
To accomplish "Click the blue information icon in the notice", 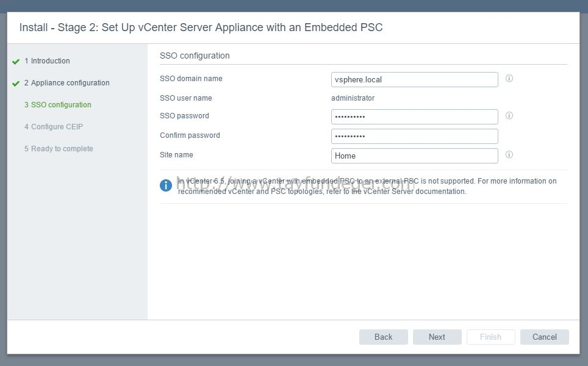I will 166,185.
